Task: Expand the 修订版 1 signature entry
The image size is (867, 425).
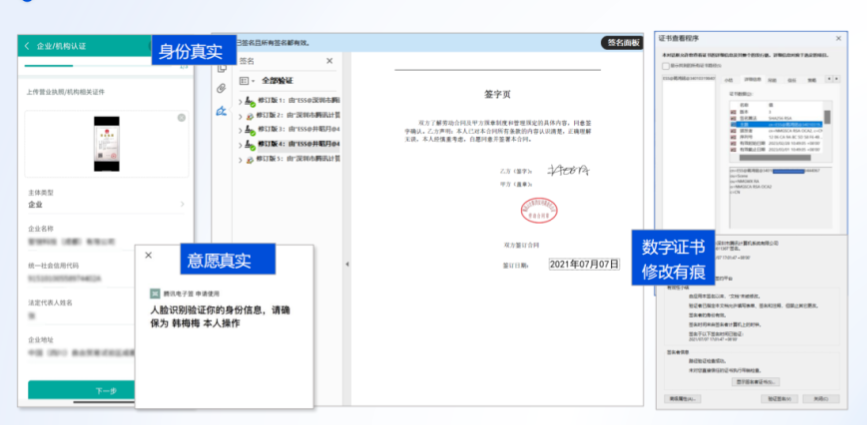Action: [x=241, y=102]
